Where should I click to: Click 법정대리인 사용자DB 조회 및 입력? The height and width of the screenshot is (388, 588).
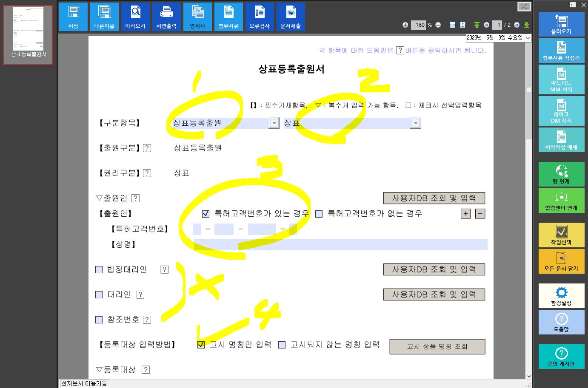click(x=434, y=269)
